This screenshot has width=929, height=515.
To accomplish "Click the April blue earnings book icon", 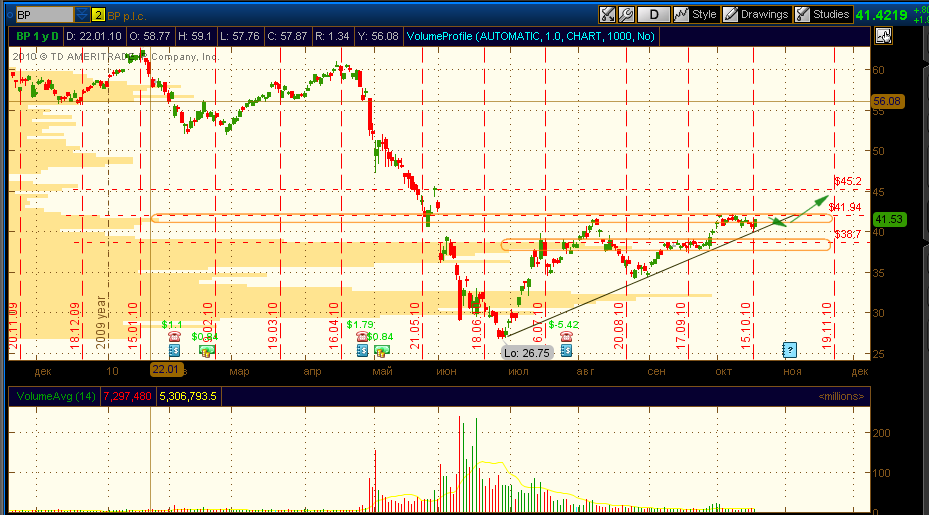I will tap(363, 351).
